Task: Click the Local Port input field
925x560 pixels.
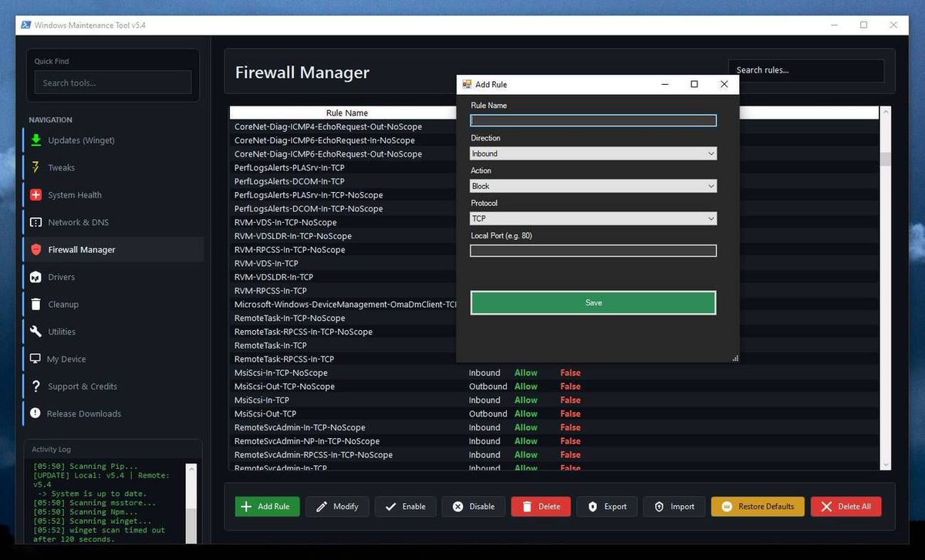Action: [592, 251]
